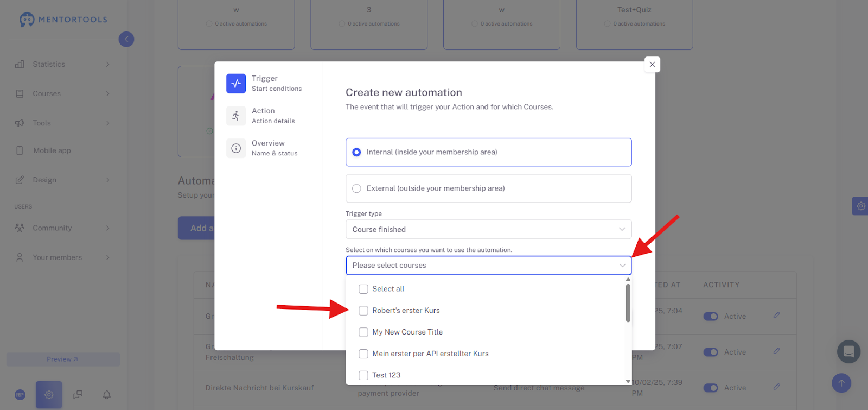The width and height of the screenshot is (868, 410).
Task: Open the Design sidebar menu
Action: click(63, 180)
